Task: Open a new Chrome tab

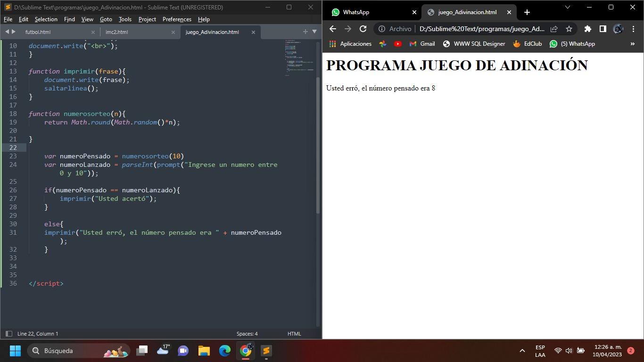Action: click(x=527, y=12)
